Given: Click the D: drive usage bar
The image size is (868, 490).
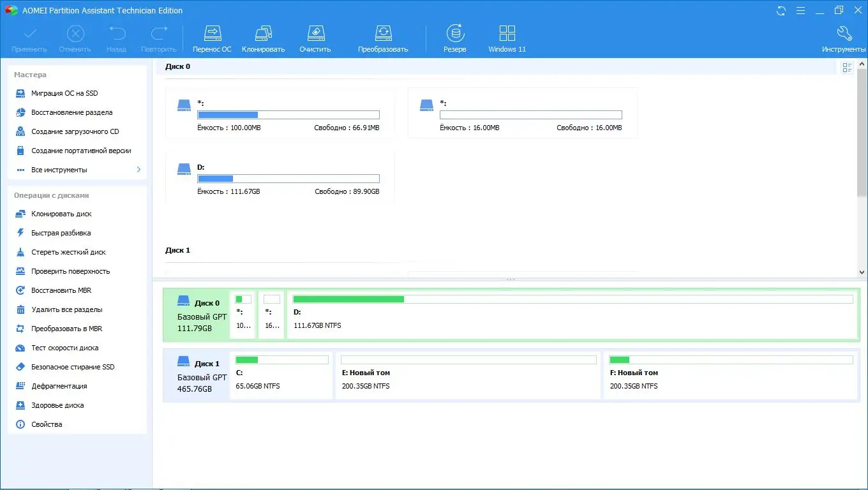Looking at the screenshot, I should [x=288, y=179].
